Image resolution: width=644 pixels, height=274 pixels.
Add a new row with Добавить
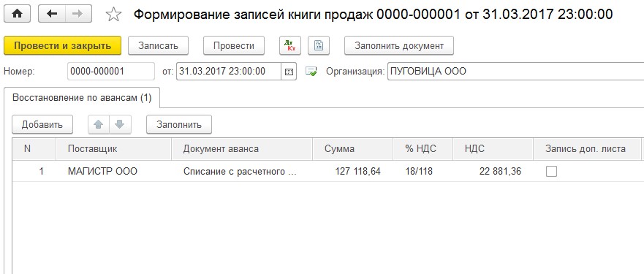tap(42, 124)
